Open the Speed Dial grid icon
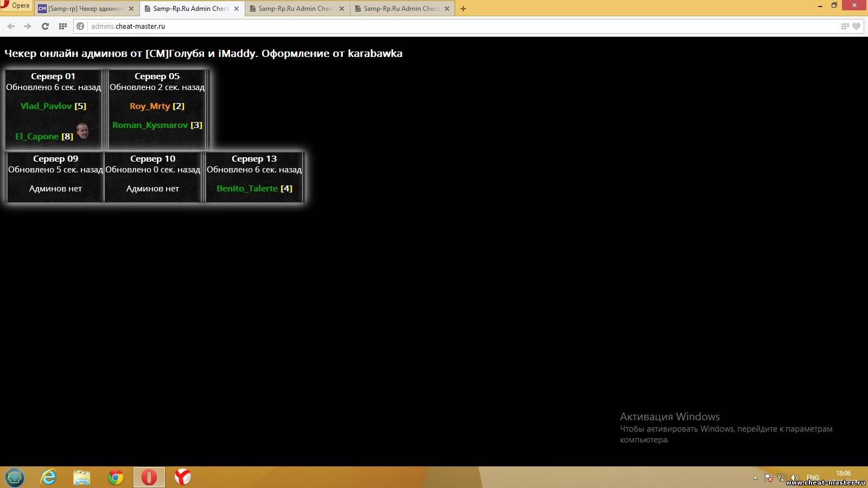 [x=63, y=26]
